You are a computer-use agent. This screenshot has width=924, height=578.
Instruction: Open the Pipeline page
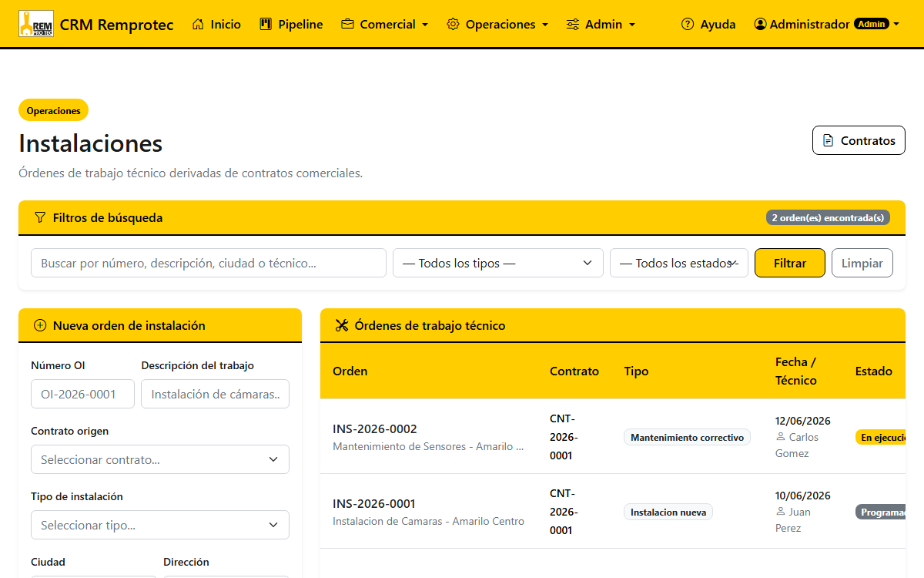[291, 25]
